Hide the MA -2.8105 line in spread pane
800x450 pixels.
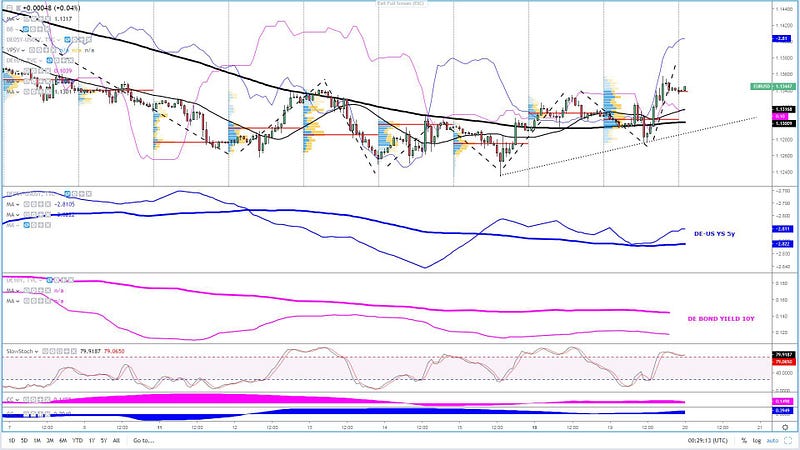[x=27, y=205]
